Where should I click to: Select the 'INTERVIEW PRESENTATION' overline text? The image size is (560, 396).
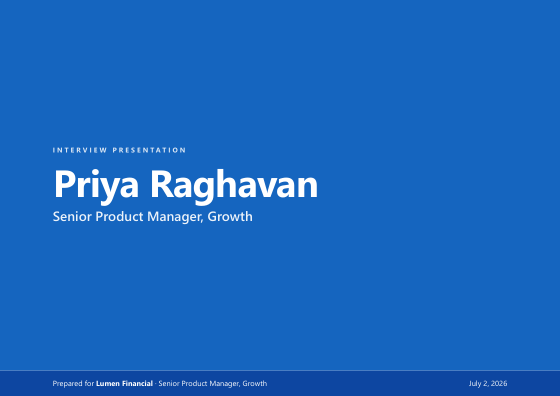click(x=119, y=150)
